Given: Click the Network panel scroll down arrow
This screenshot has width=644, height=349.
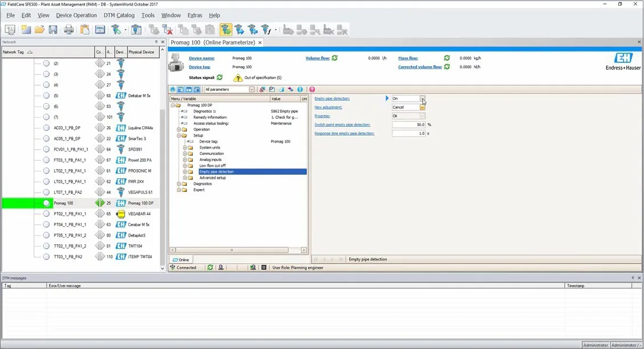Looking at the screenshot, I should pos(162,268).
